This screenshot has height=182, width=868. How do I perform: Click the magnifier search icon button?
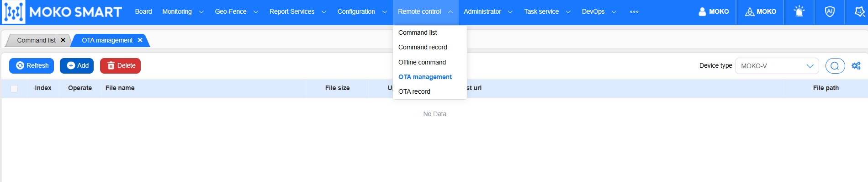point(835,66)
